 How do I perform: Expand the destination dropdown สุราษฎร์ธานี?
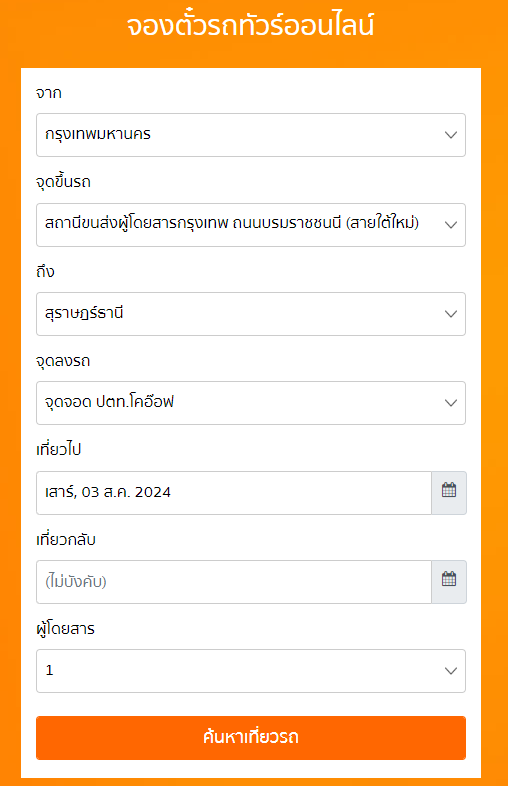coord(251,314)
